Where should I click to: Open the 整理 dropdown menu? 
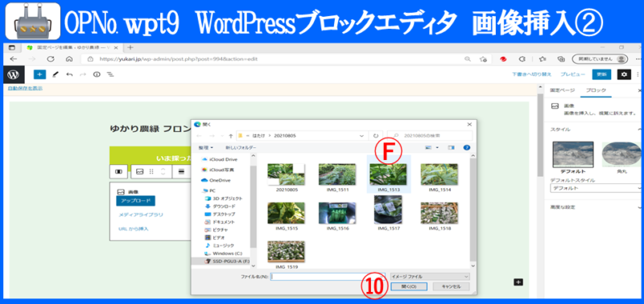point(206,147)
